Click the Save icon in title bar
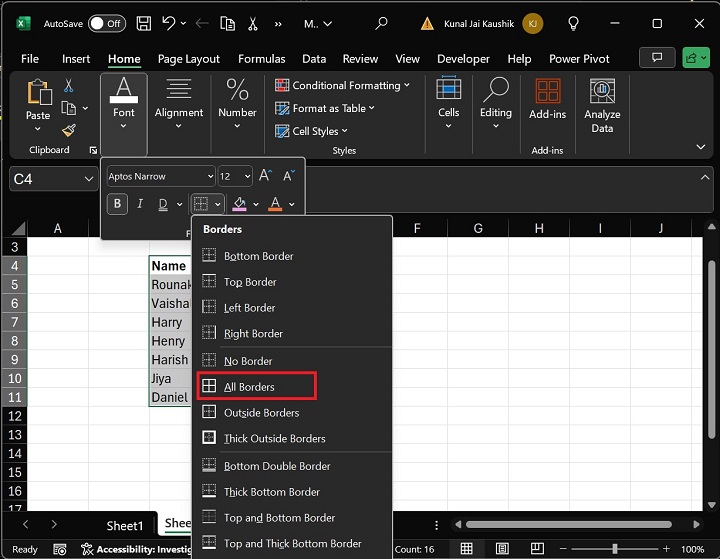720x559 pixels. [144, 23]
